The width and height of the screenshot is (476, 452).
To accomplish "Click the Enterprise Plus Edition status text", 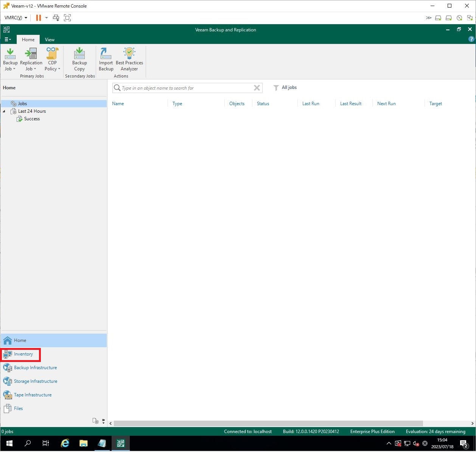I will pos(372,432).
